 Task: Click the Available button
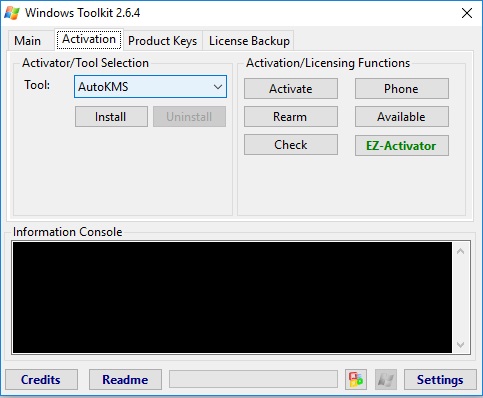click(x=402, y=117)
